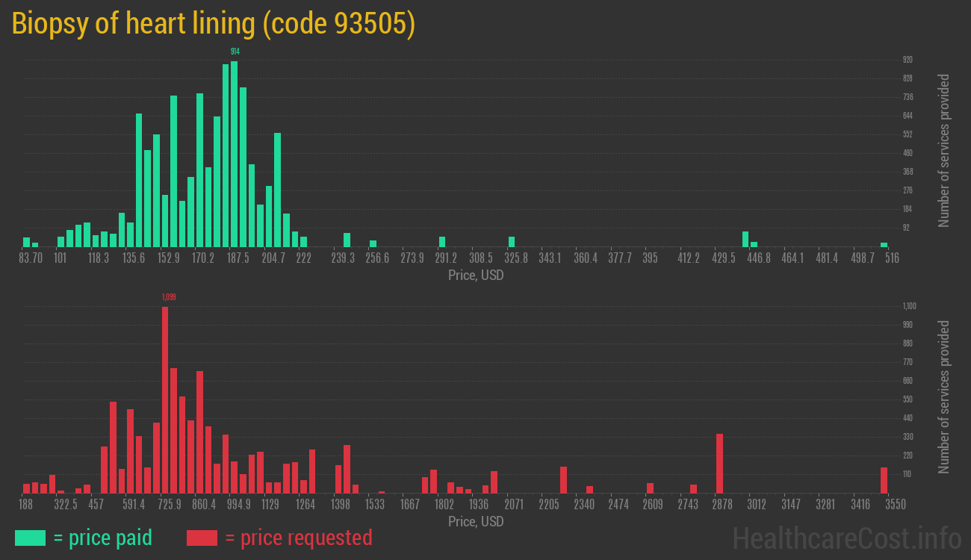This screenshot has width=971, height=560.
Task: Select the rightmost green bar near 516
Action: click(x=884, y=244)
